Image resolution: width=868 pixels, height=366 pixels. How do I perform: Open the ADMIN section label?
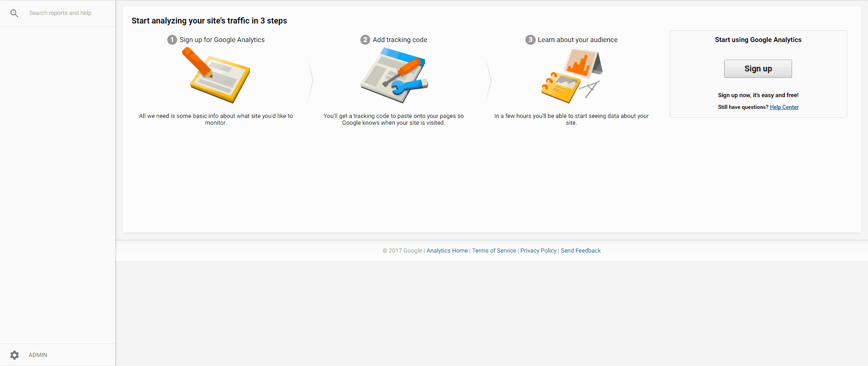click(x=38, y=355)
